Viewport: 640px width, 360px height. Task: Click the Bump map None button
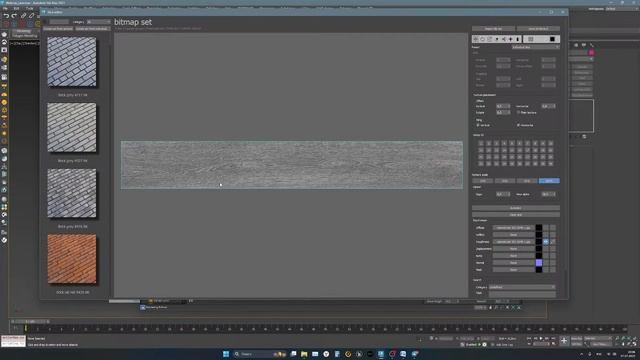pos(513,256)
